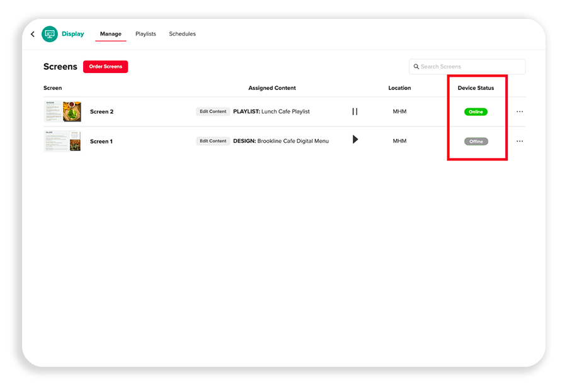Play the Screen 1 content
The height and width of the screenshot is (392, 567).
pyautogui.click(x=355, y=140)
